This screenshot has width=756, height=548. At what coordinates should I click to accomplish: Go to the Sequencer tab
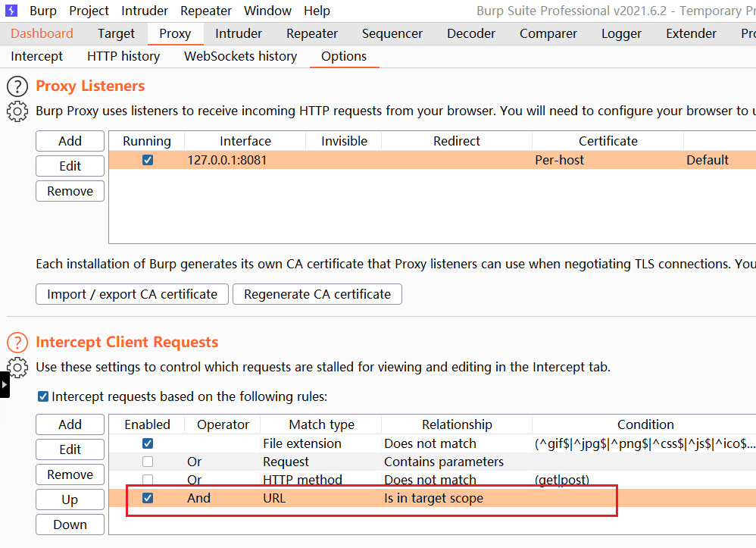(x=392, y=33)
